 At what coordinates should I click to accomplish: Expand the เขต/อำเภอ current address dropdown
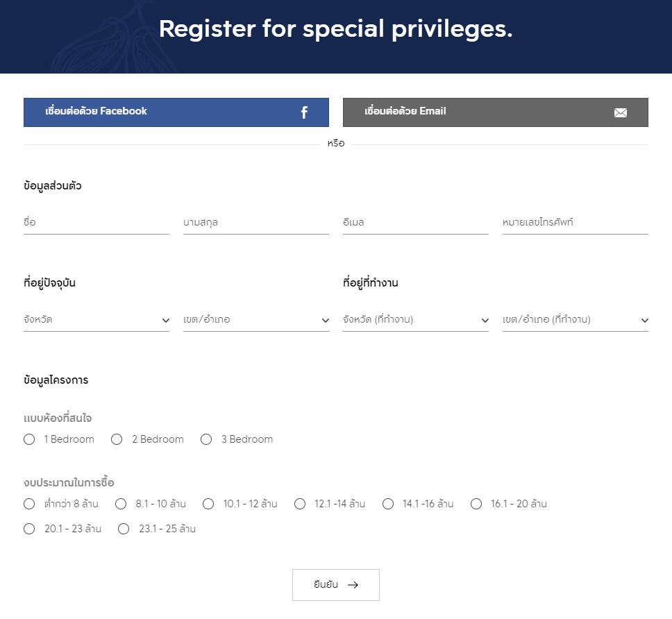pyautogui.click(x=255, y=320)
